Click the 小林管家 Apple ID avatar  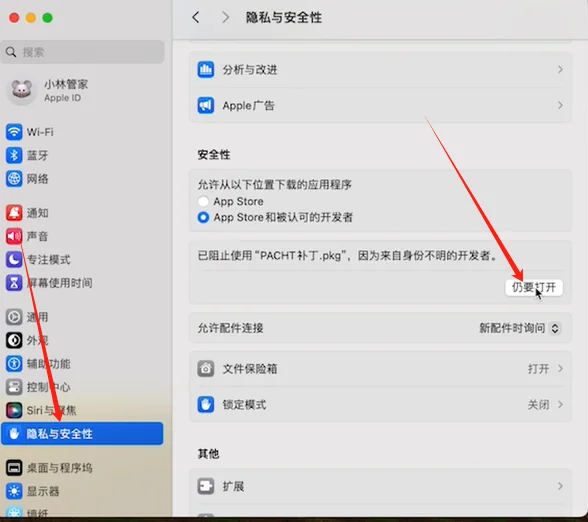click(21, 91)
